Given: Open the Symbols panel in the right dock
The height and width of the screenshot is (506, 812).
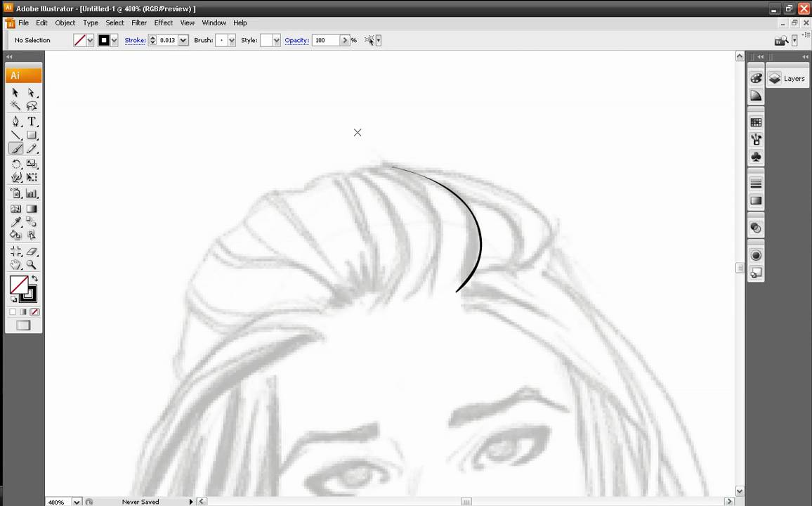Looking at the screenshot, I should pos(756,157).
